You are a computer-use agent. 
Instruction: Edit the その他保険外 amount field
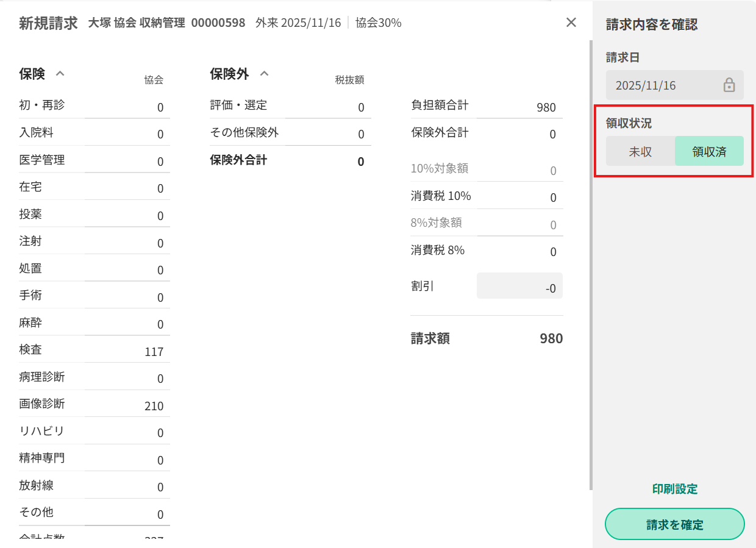(328, 134)
